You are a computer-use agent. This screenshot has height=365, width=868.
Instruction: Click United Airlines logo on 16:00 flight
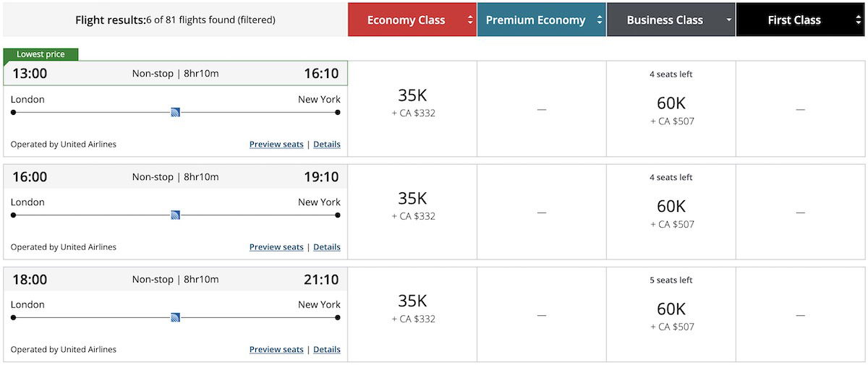(175, 215)
